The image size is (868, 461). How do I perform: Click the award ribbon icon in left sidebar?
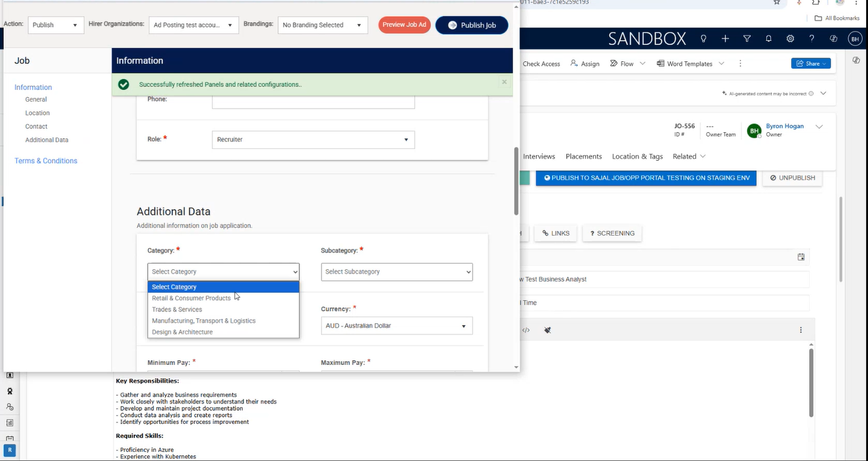[10, 392]
